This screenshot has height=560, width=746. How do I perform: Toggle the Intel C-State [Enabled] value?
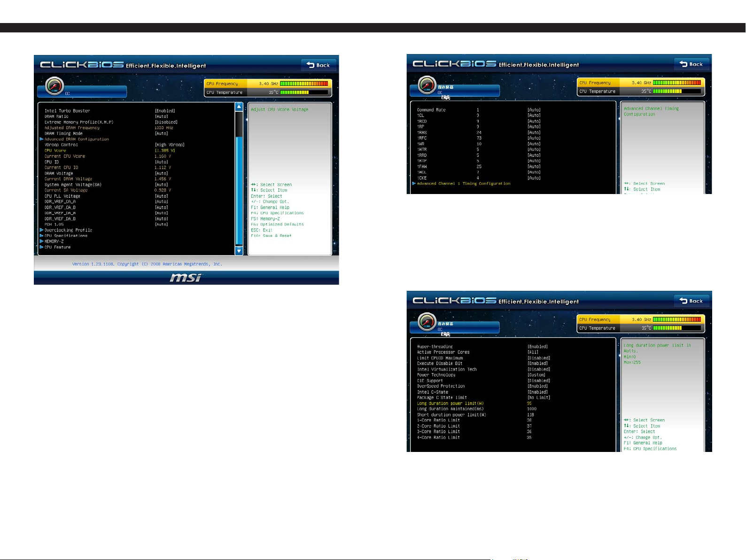pos(537,392)
